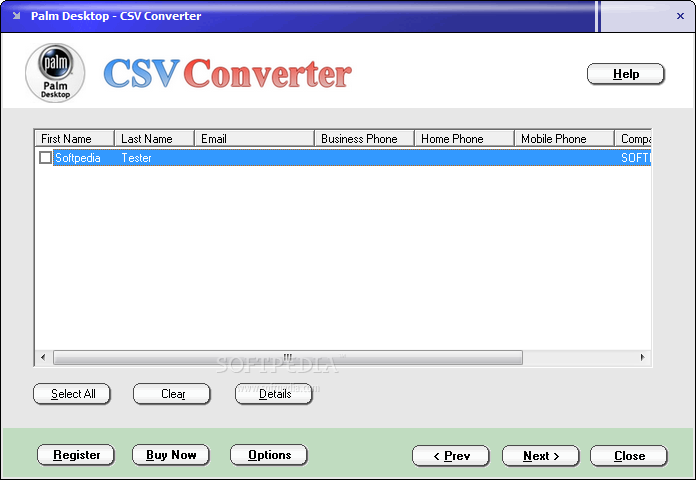Click the Close button at bottom right

(x=629, y=456)
